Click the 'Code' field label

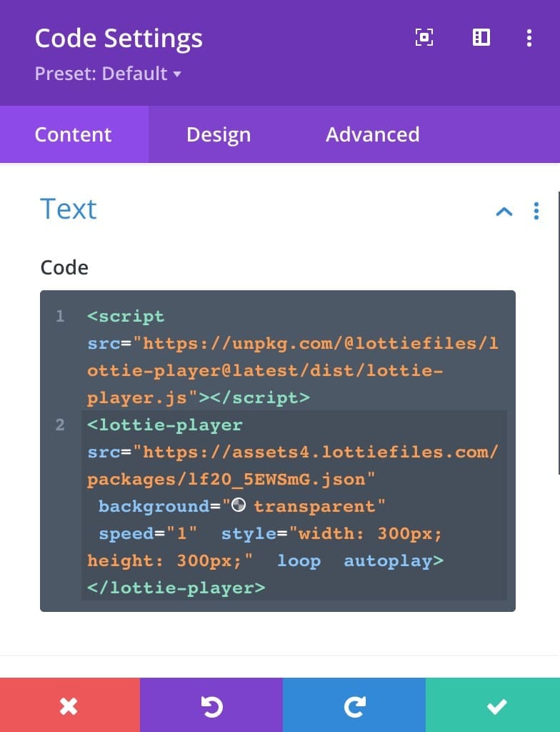(x=64, y=267)
